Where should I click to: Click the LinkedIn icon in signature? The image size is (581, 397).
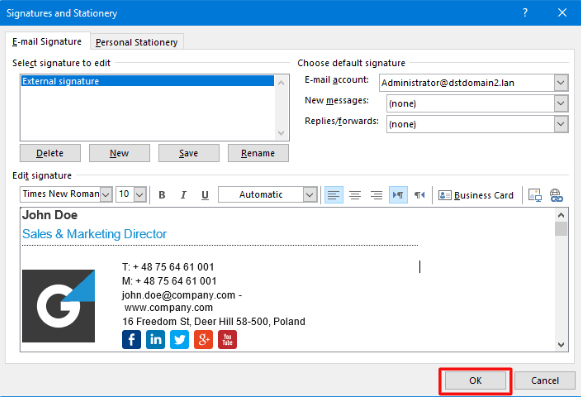coord(155,340)
